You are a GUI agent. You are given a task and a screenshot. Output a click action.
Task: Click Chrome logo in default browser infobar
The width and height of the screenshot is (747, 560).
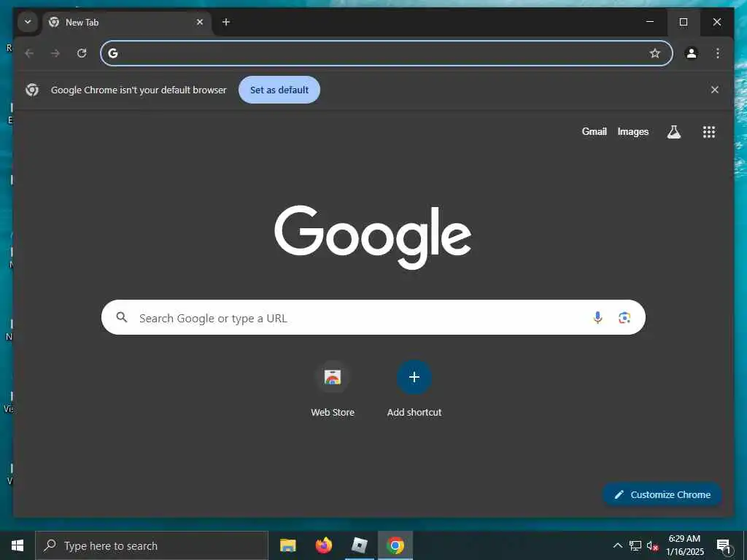[32, 90]
